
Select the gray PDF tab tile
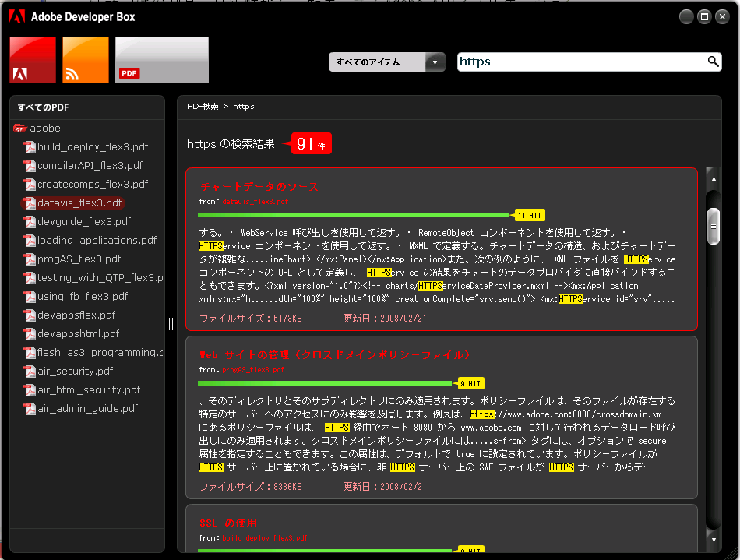162,60
